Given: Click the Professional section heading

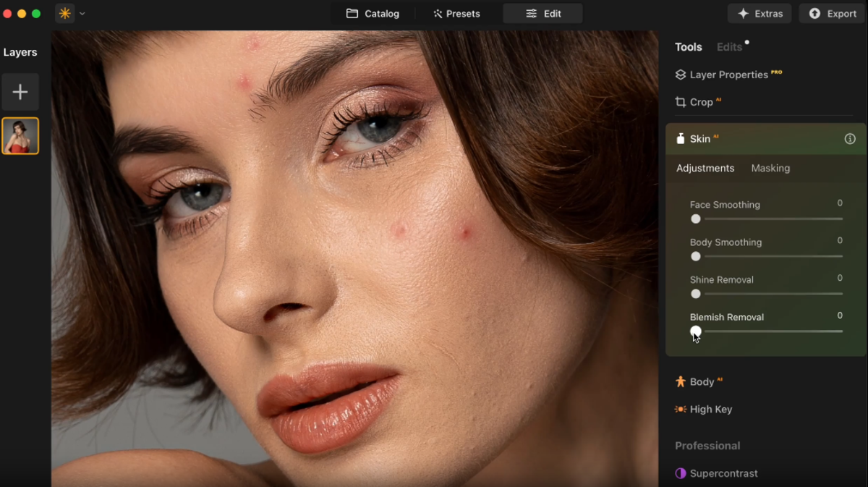Looking at the screenshot, I should coord(707,446).
